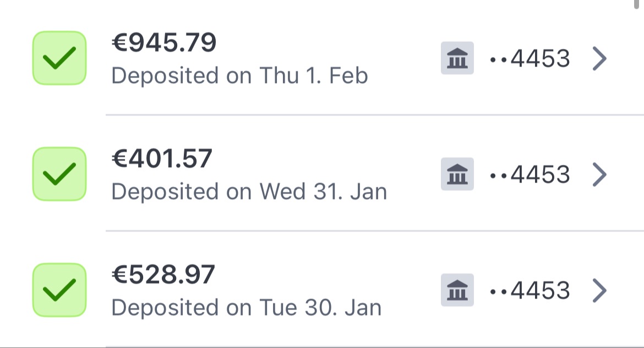This screenshot has height=348, width=644.
Task: Expand the Thu 1. Feb deposit using its chevron
Action: pyautogui.click(x=599, y=58)
